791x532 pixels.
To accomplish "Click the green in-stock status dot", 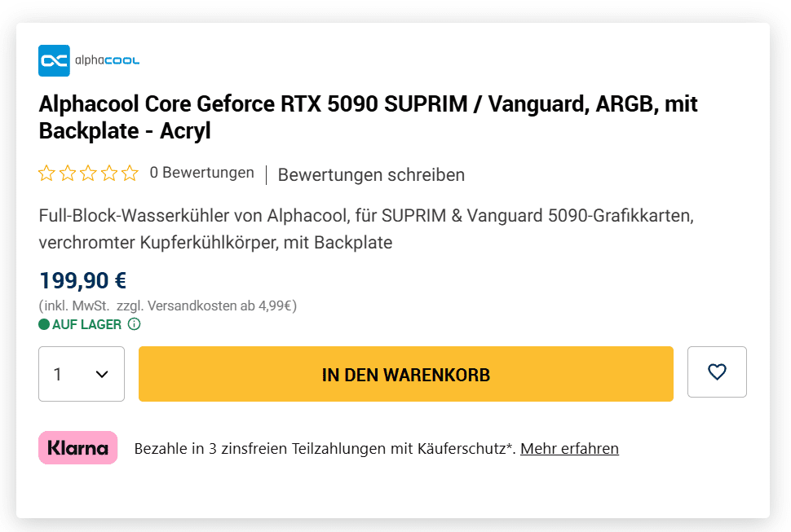I will pyautogui.click(x=44, y=324).
